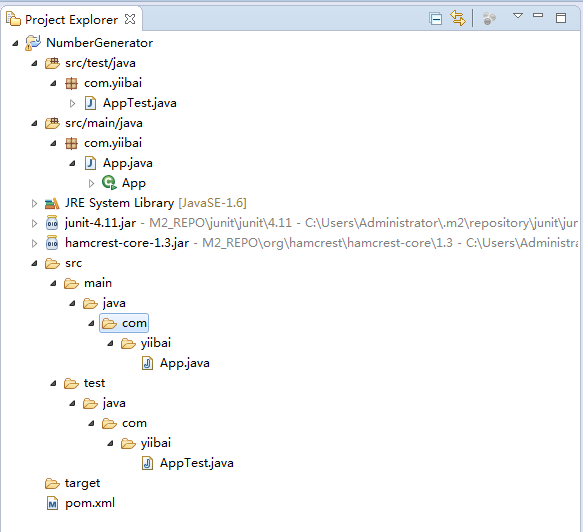Click the pom.xml Maven file icon
The height and width of the screenshot is (532, 583).
pyautogui.click(x=52, y=503)
